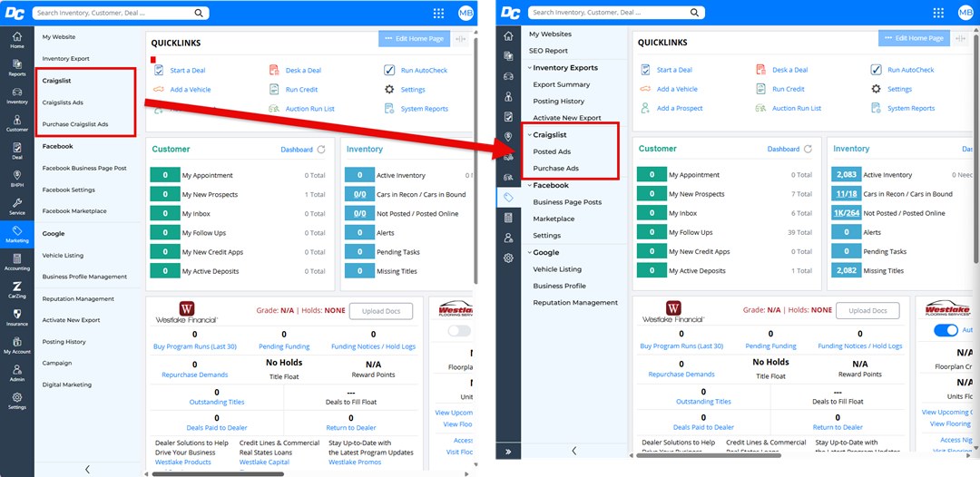This screenshot has height=477, width=980.
Task: Enable Westlake Flooring toggle in left panel
Action: tap(459, 331)
